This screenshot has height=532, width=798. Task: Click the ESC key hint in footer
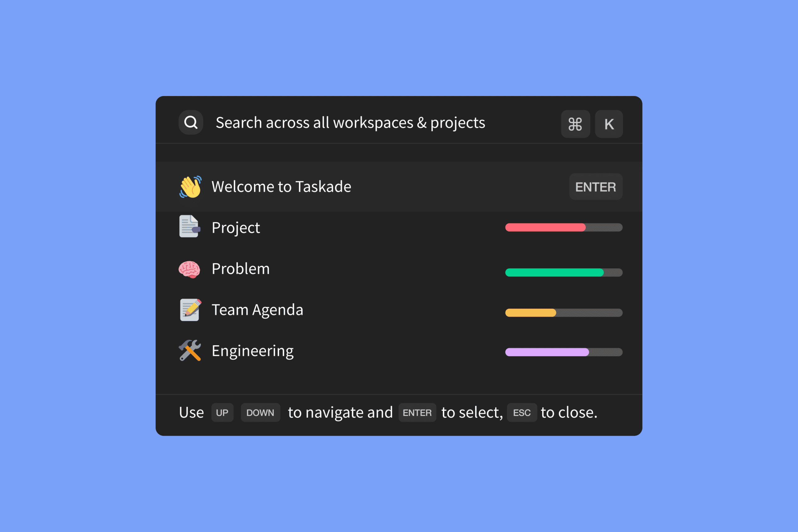pyautogui.click(x=522, y=413)
